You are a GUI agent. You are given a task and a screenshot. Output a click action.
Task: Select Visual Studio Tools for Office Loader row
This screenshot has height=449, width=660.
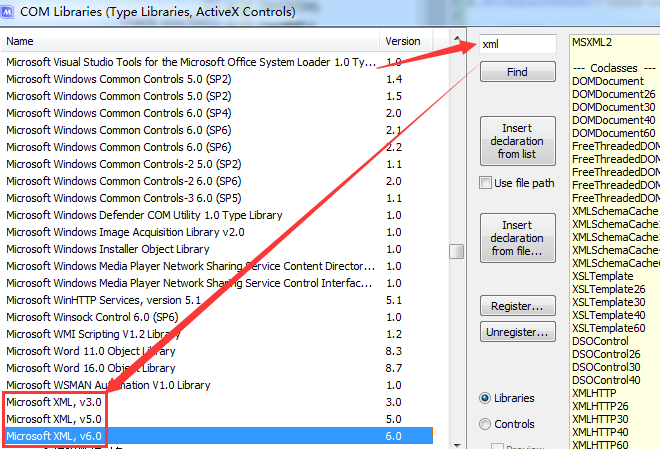(217, 62)
